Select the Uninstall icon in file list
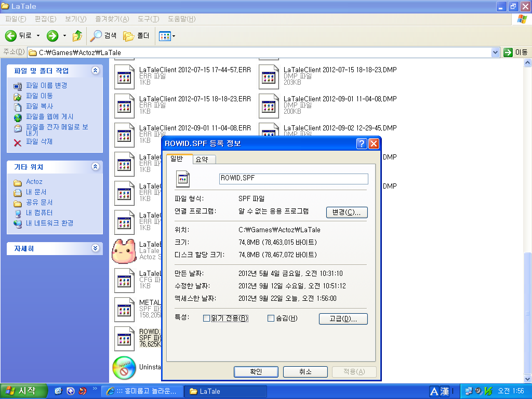Viewport: 532px width, 399px height. (124, 368)
